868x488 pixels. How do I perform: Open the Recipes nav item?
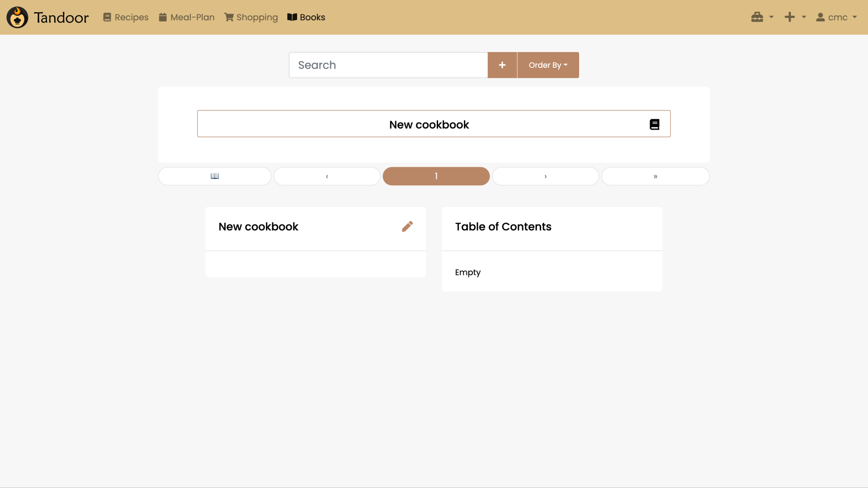pos(126,17)
